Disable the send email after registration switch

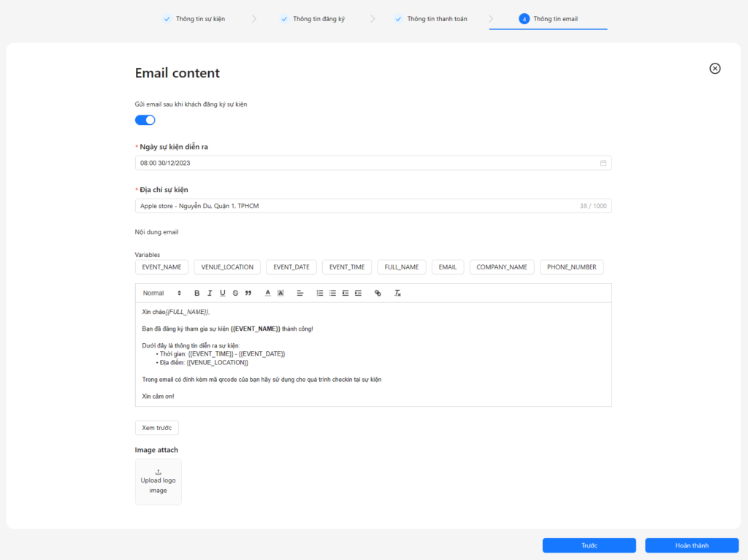[145, 120]
